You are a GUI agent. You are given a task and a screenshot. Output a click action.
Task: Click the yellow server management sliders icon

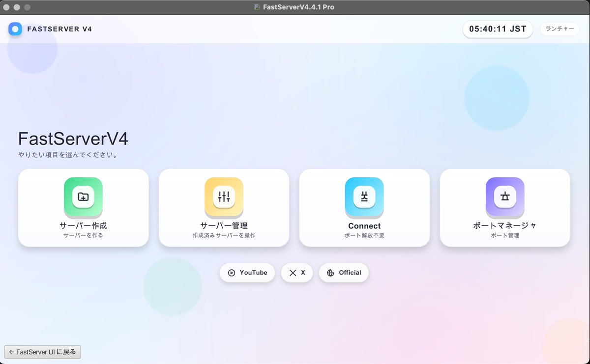pos(224,197)
